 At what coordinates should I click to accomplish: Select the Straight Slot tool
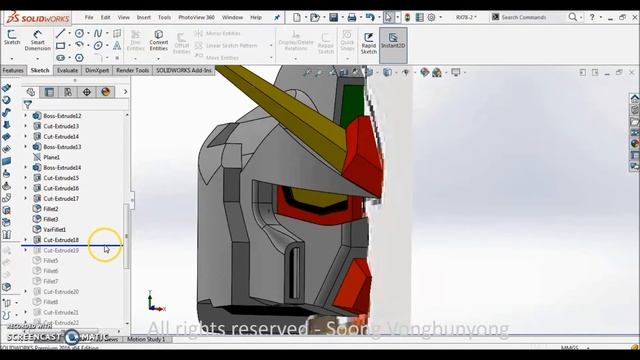[x=60, y=58]
